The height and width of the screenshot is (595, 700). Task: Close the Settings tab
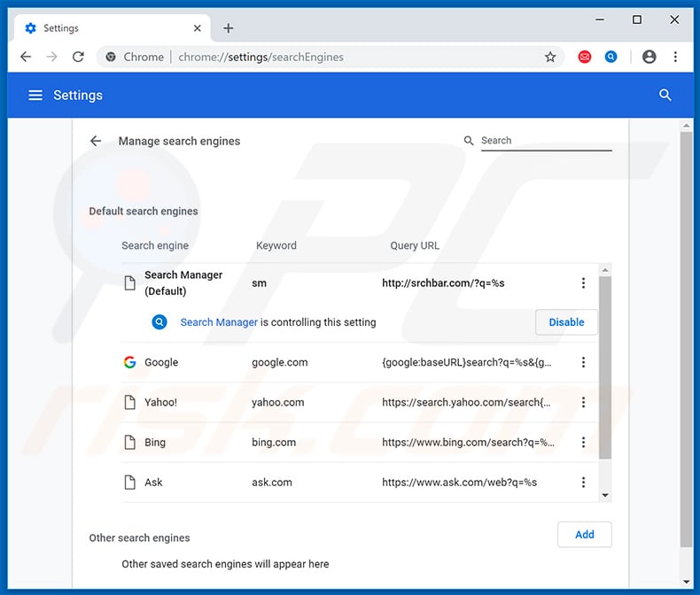[x=198, y=28]
